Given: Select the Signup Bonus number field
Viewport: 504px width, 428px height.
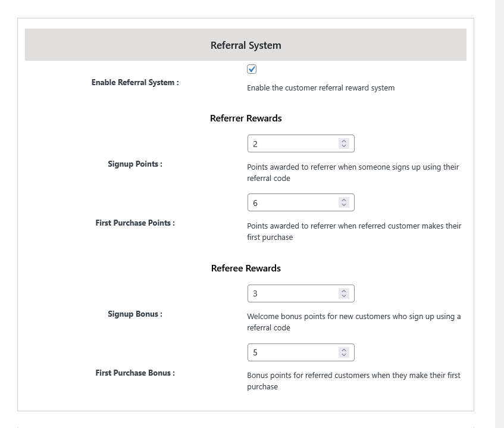Looking at the screenshot, I should point(292,293).
